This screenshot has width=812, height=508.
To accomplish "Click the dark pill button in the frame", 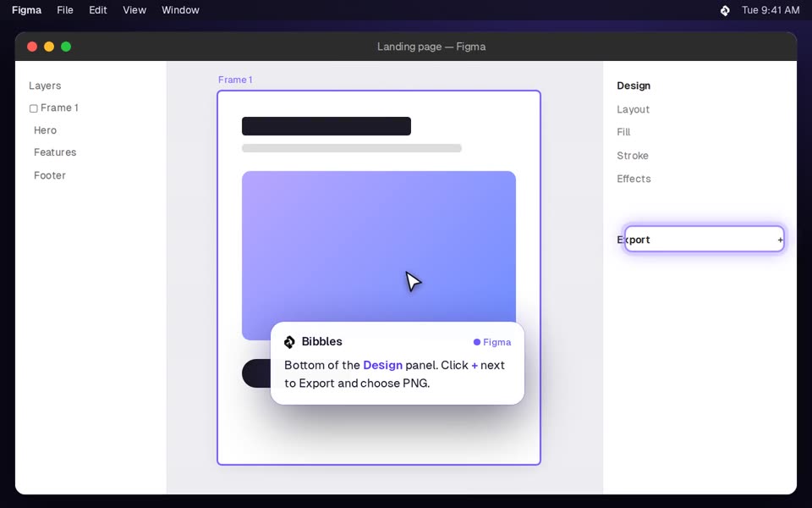I will [255, 373].
